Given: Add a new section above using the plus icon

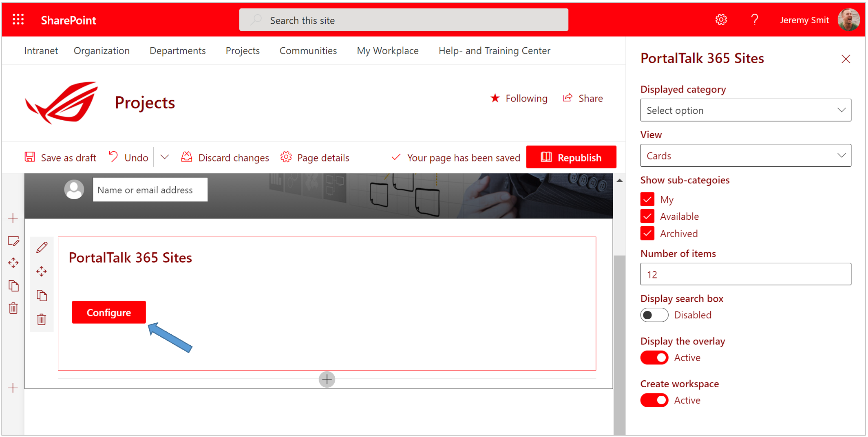Looking at the screenshot, I should tap(13, 218).
